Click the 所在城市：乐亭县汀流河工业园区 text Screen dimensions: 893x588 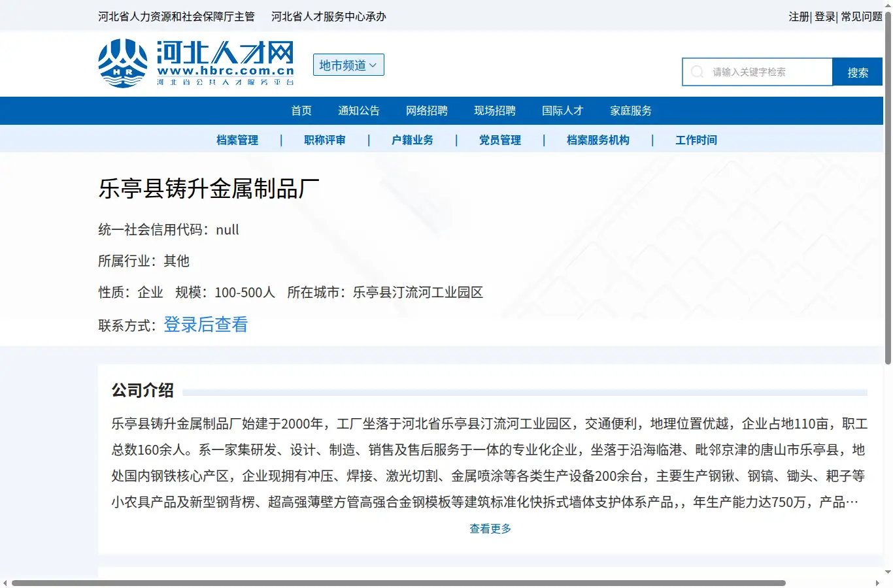click(x=385, y=292)
